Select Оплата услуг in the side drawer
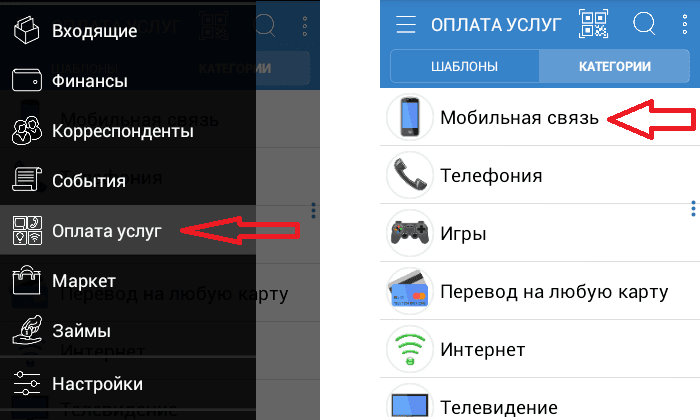The height and width of the screenshot is (420, 700). click(128, 230)
